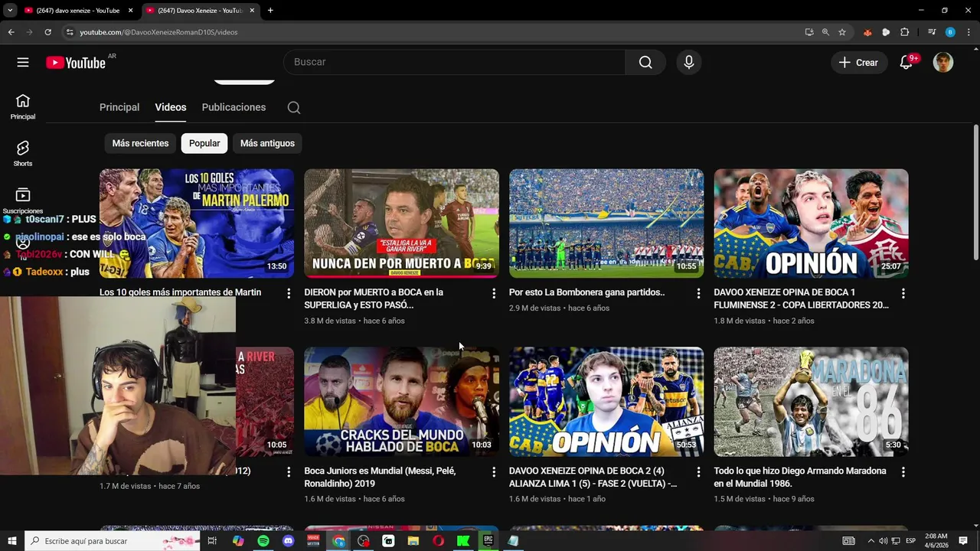This screenshot has width=980, height=551.
Task: Open options for Boca 1 Fluminense 2 opinion video
Action: (903, 293)
